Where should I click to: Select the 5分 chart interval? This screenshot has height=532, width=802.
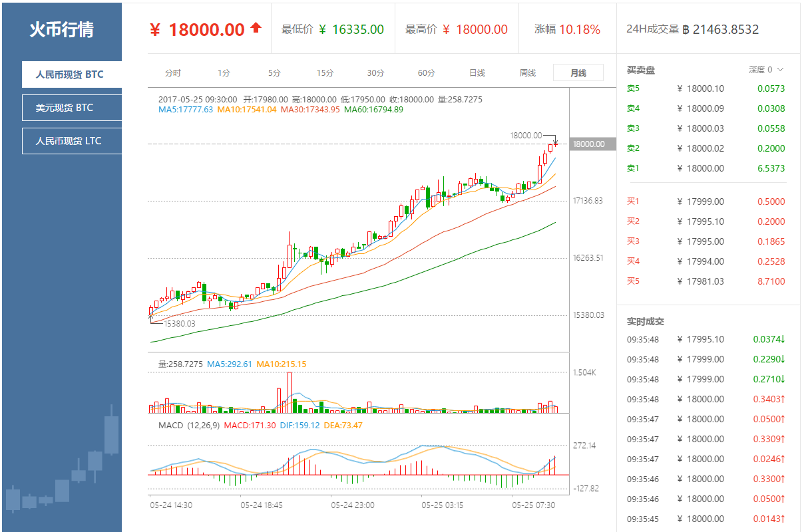(x=274, y=73)
